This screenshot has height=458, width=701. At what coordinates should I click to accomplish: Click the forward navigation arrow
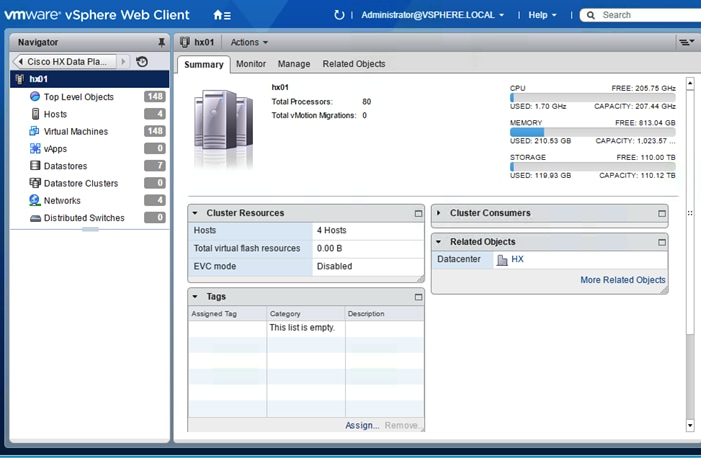click(123, 61)
